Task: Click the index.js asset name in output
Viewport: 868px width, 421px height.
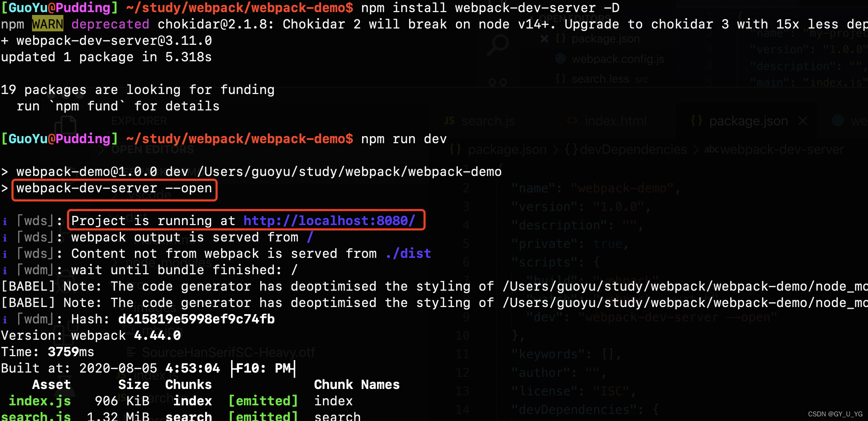Action: tap(40, 401)
